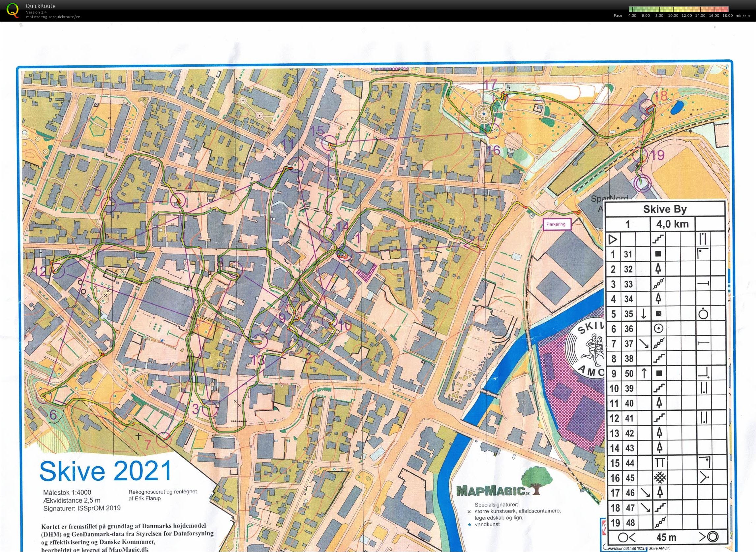Viewport: 756px width, 552px height.
Task: Click the QuickRoute Q logo
Action: click(x=12, y=10)
